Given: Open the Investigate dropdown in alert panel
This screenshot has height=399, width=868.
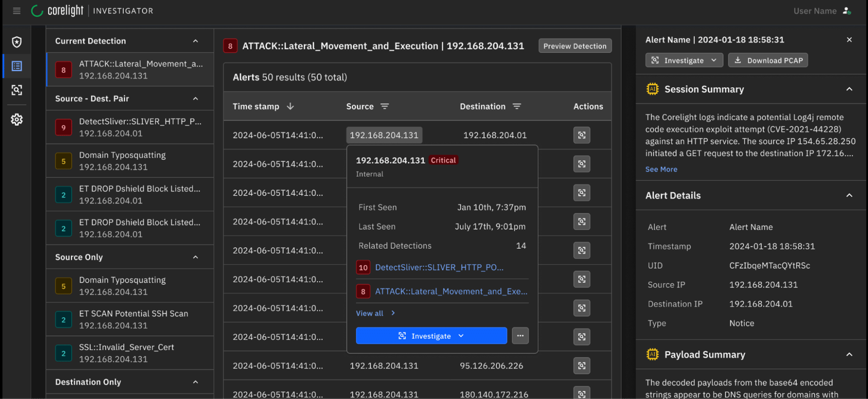Looking at the screenshot, I should [x=684, y=60].
